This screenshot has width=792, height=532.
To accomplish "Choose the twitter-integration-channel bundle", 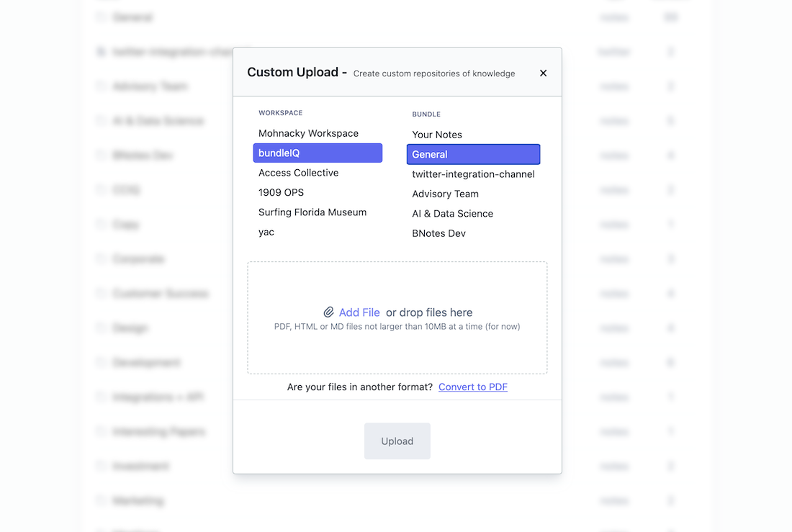I will (473, 174).
